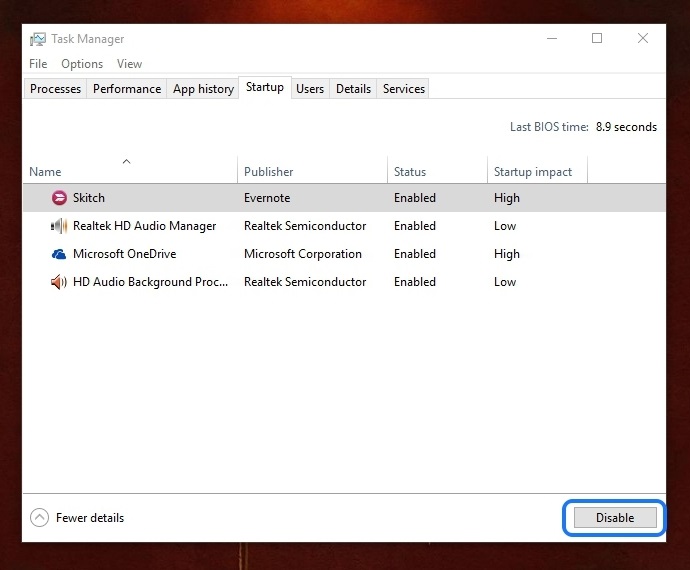Click the Realtek HD Audio Manager speaker icon
The image size is (690, 570).
pos(59,226)
